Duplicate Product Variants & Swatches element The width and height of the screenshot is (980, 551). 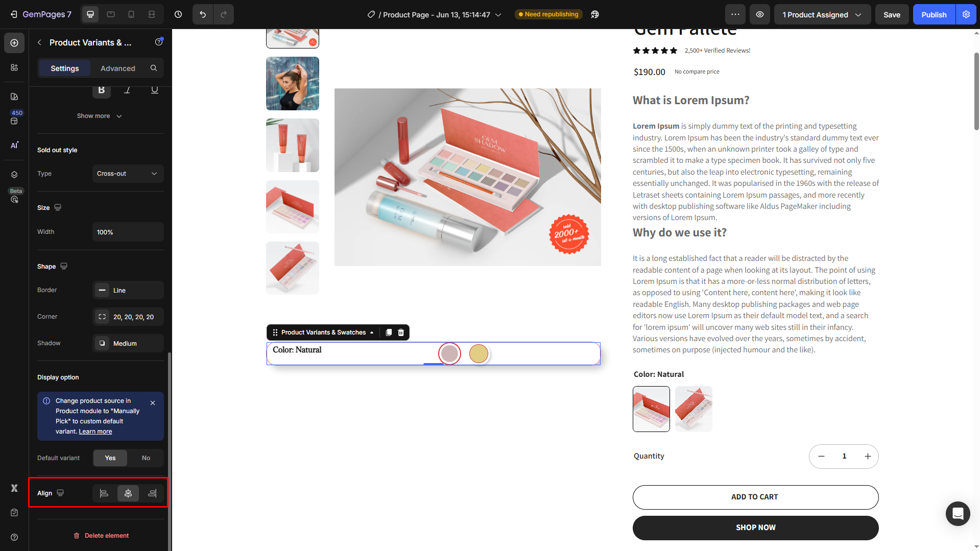tap(389, 332)
